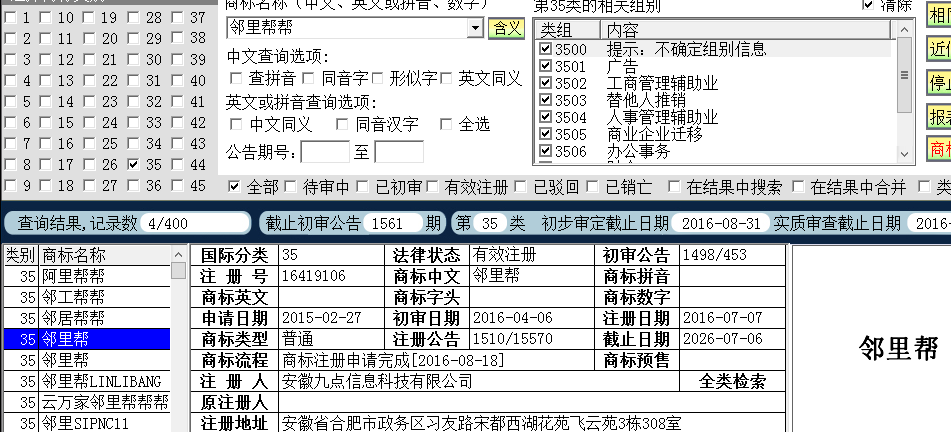This screenshot has width=951, height=432.
Task: Uncheck group 3503 替他人推销
Action: pyautogui.click(x=545, y=100)
